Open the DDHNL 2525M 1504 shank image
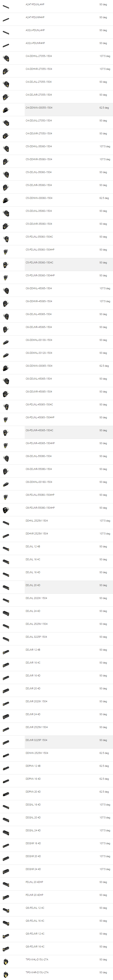 click(6, 523)
